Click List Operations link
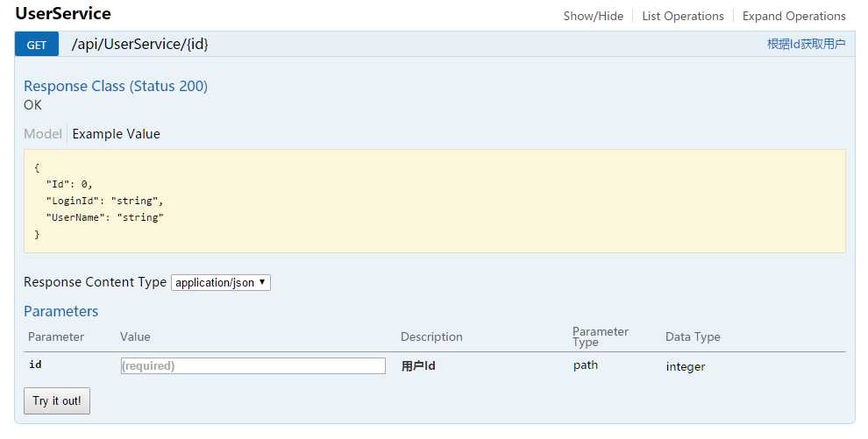The image size is (868, 439). click(x=682, y=16)
